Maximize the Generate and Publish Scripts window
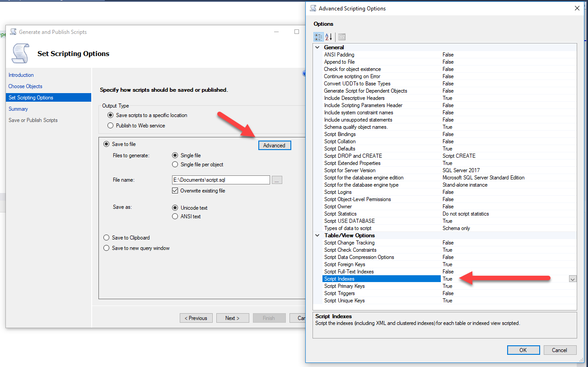This screenshot has width=588, height=367. tap(297, 32)
